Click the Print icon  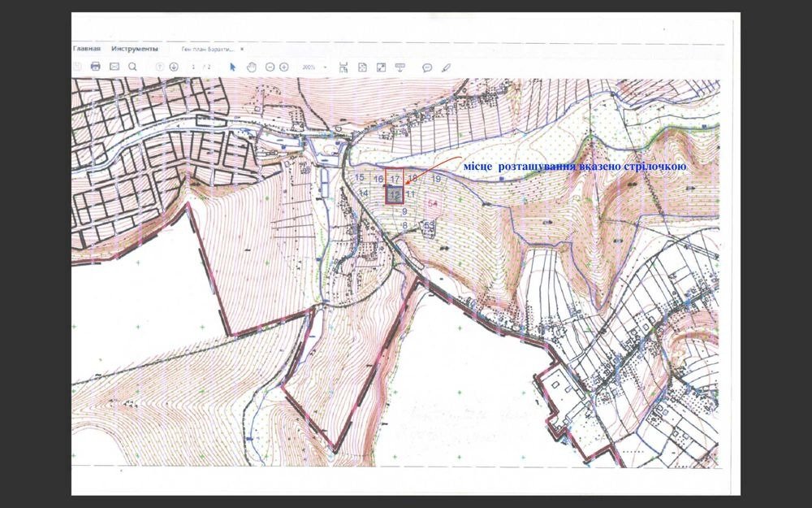tap(96, 67)
